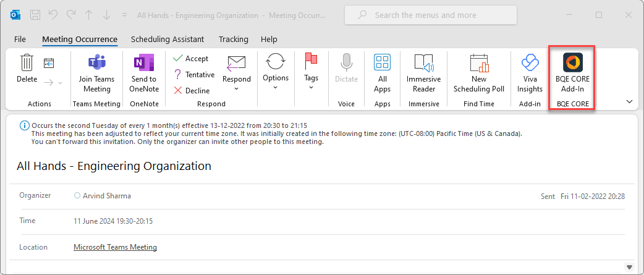The image size is (644, 275).
Task: Click the forward arrow icon in Actions group
Action: [49, 83]
